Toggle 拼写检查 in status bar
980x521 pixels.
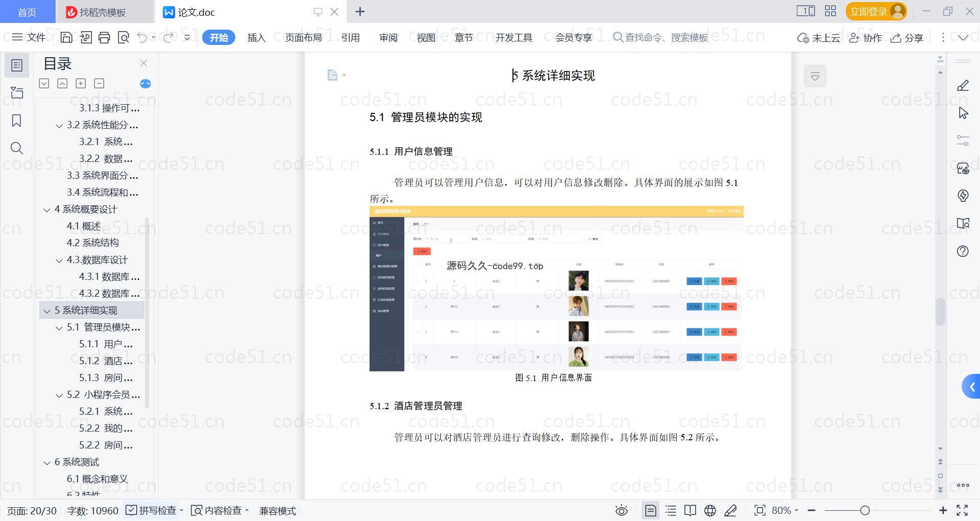pos(154,511)
